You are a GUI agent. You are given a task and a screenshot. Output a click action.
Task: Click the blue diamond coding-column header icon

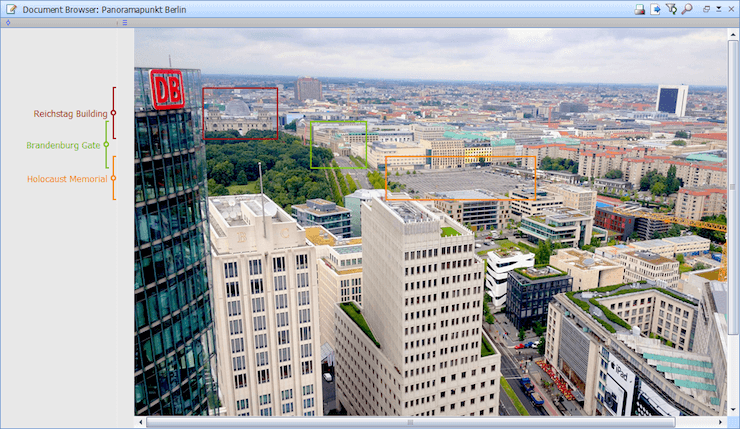pyautogui.click(x=8, y=23)
